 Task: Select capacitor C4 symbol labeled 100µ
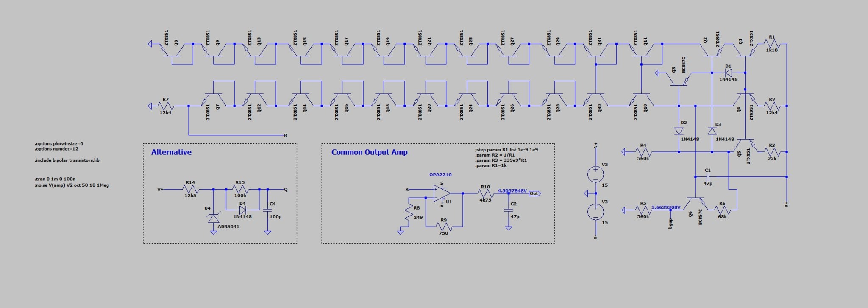(267, 210)
